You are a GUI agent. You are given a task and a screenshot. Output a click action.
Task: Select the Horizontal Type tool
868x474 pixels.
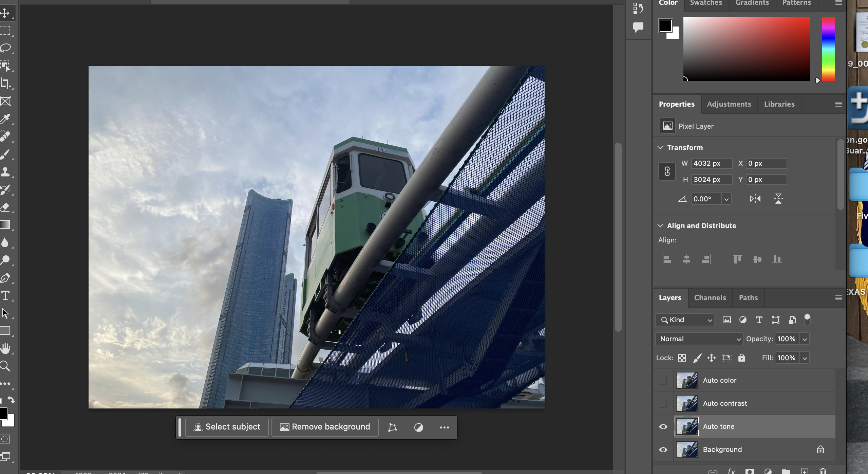5,296
